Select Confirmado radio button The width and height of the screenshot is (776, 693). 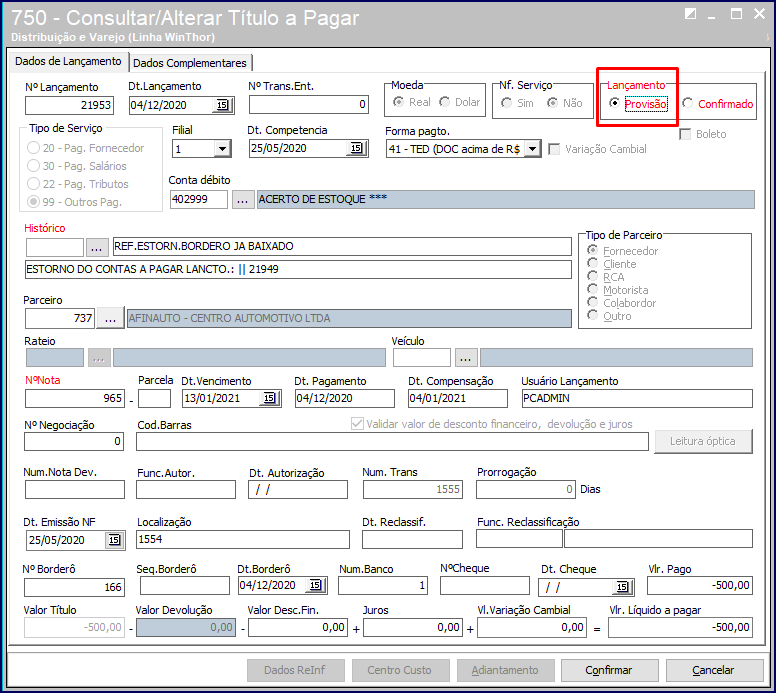(x=687, y=103)
